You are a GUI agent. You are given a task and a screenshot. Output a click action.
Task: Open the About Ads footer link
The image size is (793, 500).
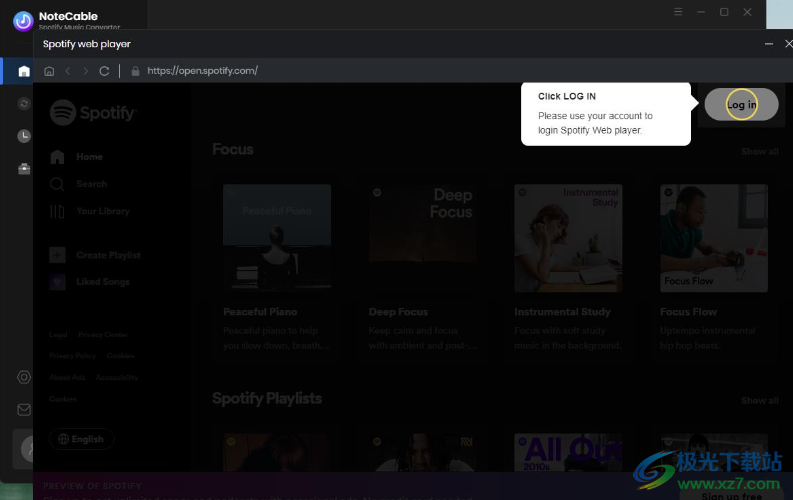point(67,378)
